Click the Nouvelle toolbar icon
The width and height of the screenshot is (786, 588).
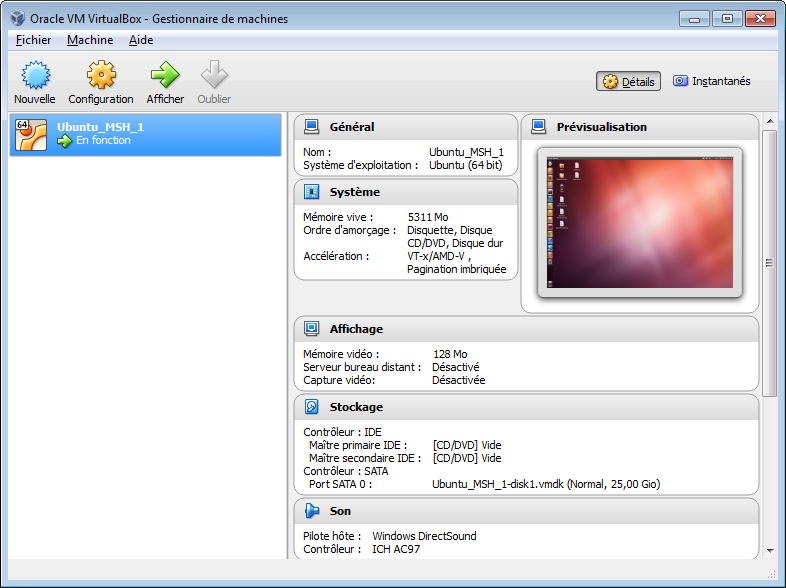click(35, 76)
